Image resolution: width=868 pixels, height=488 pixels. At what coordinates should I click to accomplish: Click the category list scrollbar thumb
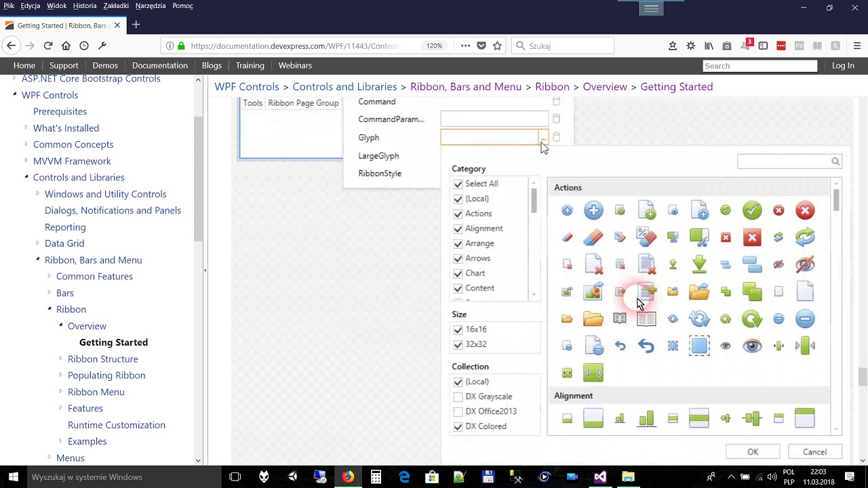click(x=534, y=201)
